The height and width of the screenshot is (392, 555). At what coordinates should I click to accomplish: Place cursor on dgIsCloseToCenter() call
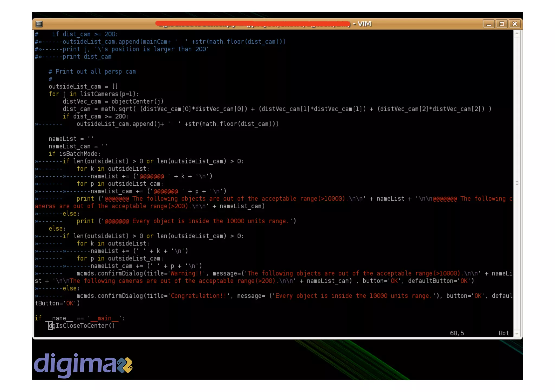pyautogui.click(x=82, y=326)
